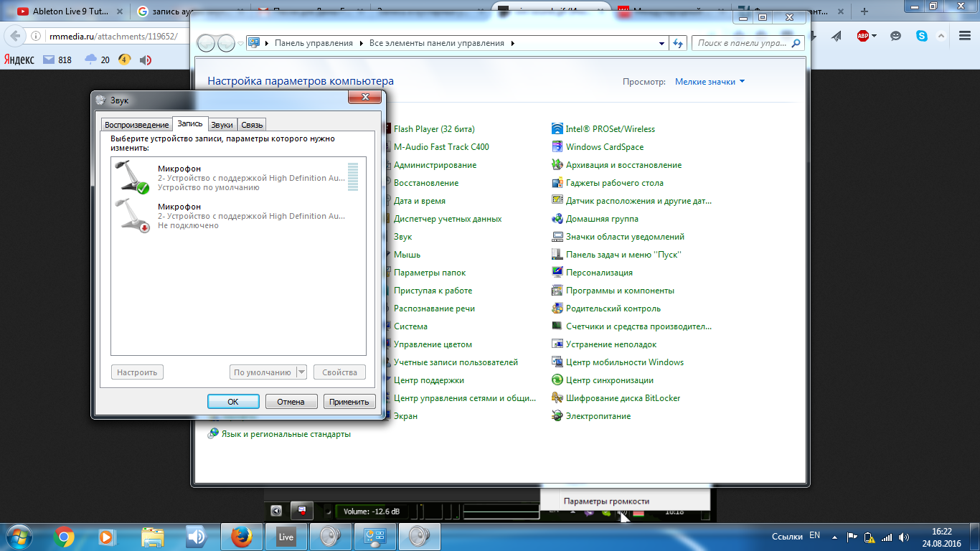980x551 pixels.
Task: Open the taskbar and Start menu (Панель задач) icon
Action: (x=557, y=255)
